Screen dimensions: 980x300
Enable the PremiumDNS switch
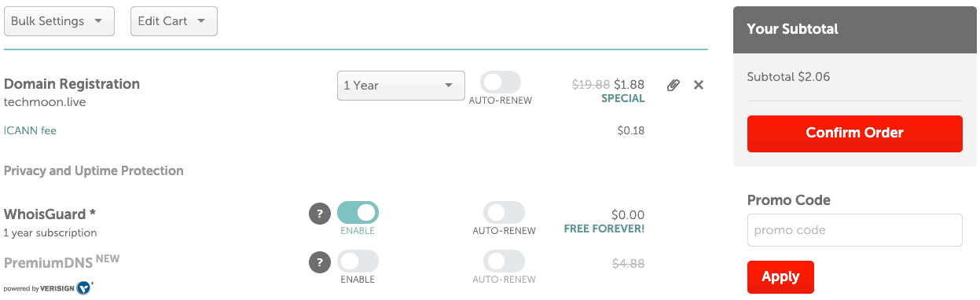[358, 262]
